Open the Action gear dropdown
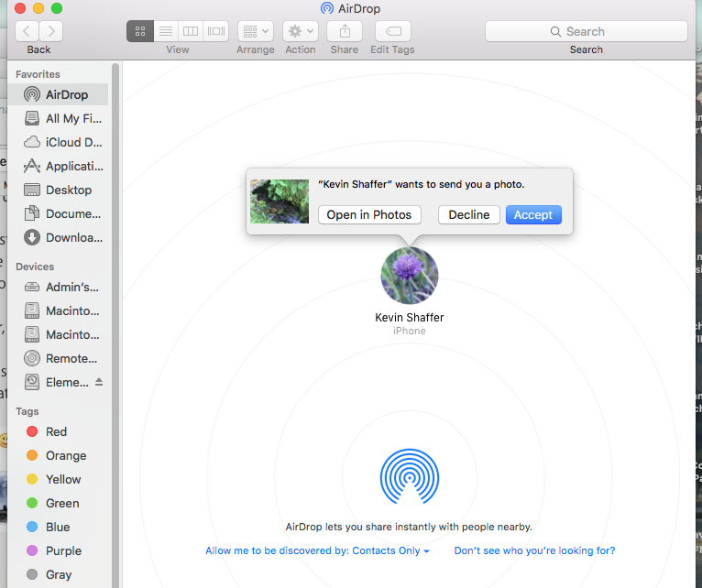This screenshot has height=588, width=702. [301, 31]
